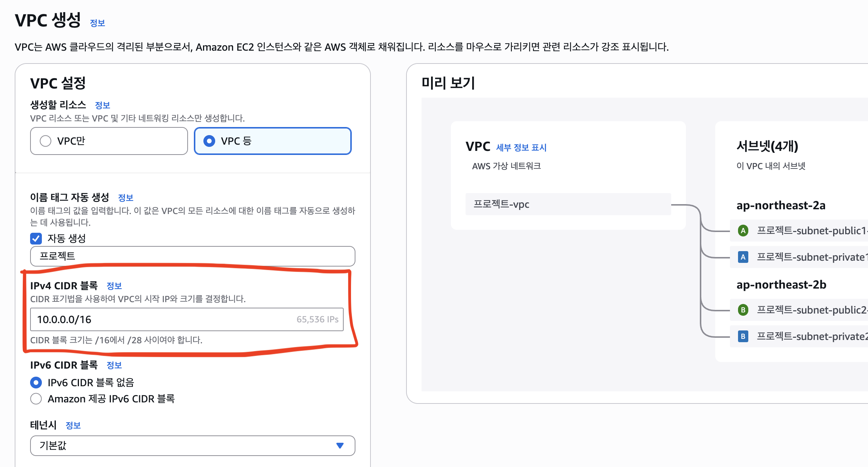Click the 테넌시 dropdown arrow icon
The width and height of the screenshot is (868, 467).
coord(340,445)
